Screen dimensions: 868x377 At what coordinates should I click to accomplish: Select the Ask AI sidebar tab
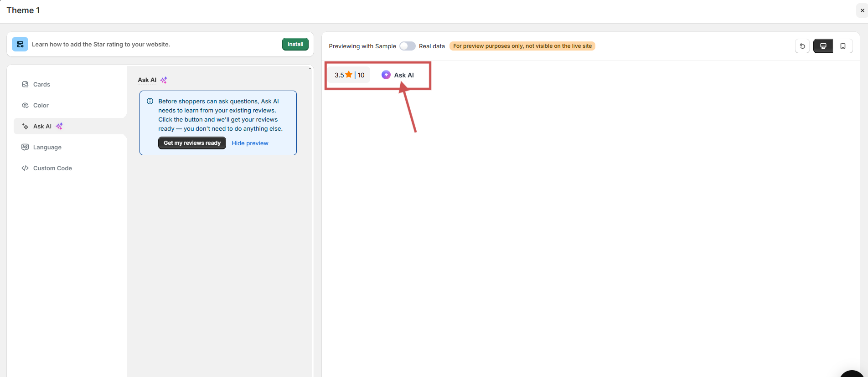click(x=70, y=126)
